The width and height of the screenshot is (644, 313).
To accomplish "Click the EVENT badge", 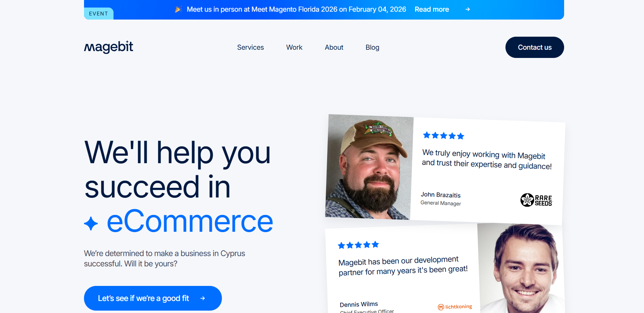I will coord(98,13).
